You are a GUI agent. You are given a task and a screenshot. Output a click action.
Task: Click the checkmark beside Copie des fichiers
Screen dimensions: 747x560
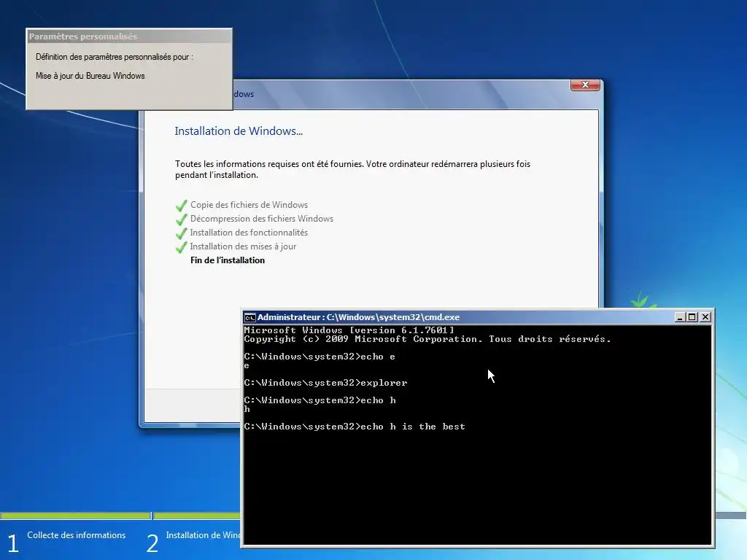pos(181,206)
